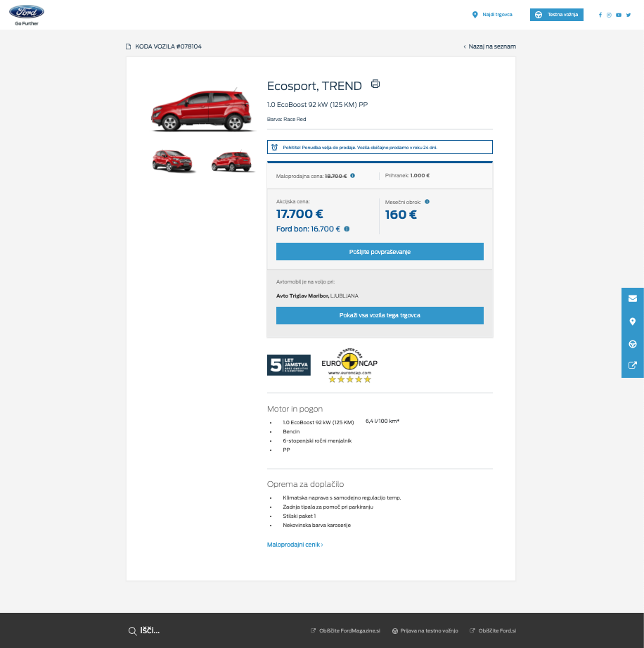
Task: Click Najdi trgovca dealer locator link
Action: coord(492,15)
